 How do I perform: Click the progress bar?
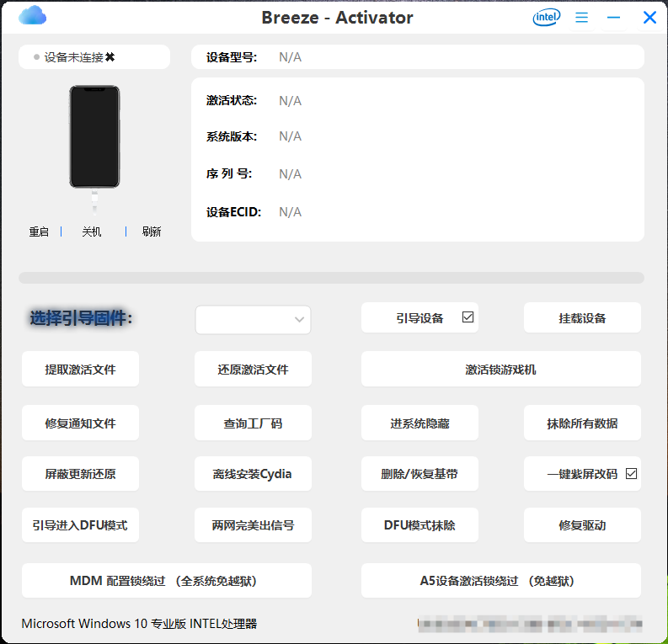pos(331,278)
